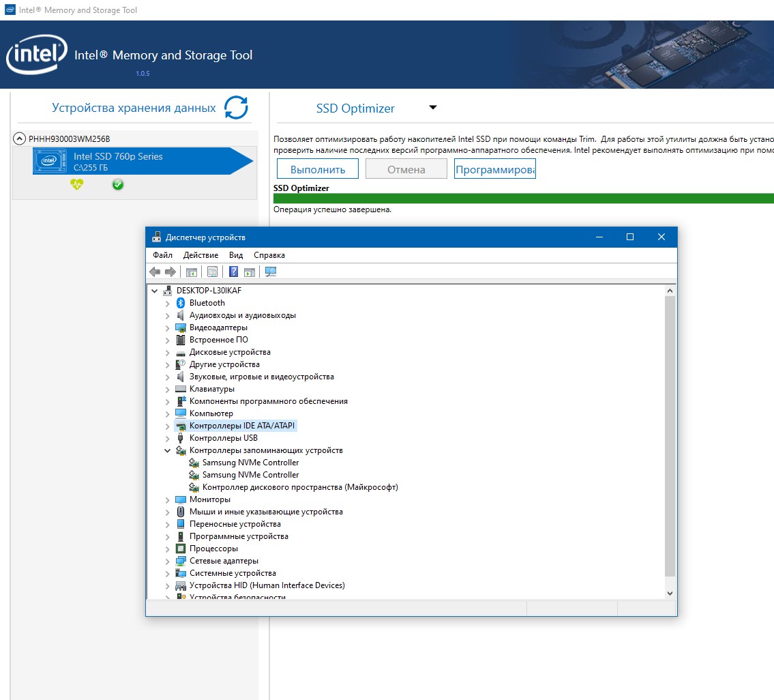Click the first Samsung NVMe Controller icon
The image size is (774, 700).
click(x=194, y=463)
